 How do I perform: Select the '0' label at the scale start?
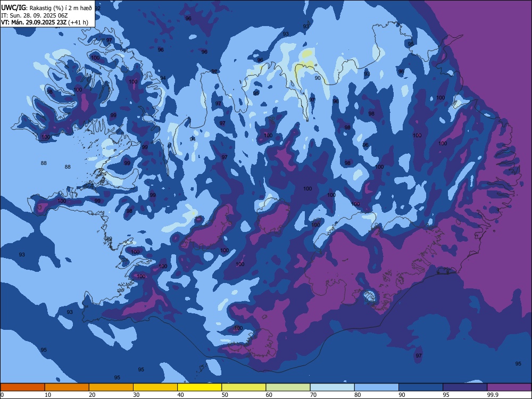(x=2, y=395)
